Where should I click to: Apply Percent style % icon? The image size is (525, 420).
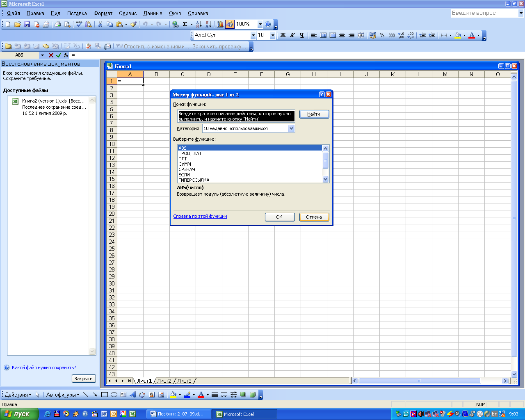click(382, 35)
